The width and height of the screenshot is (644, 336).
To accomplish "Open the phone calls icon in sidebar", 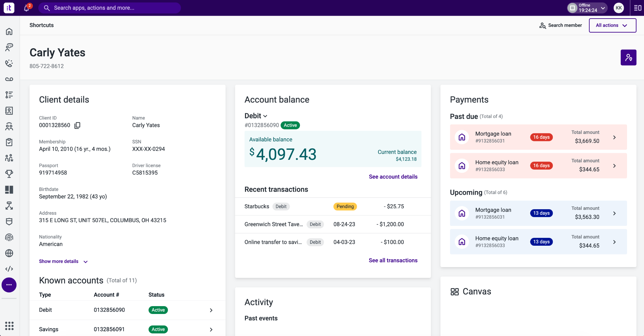I will [x=9, y=63].
